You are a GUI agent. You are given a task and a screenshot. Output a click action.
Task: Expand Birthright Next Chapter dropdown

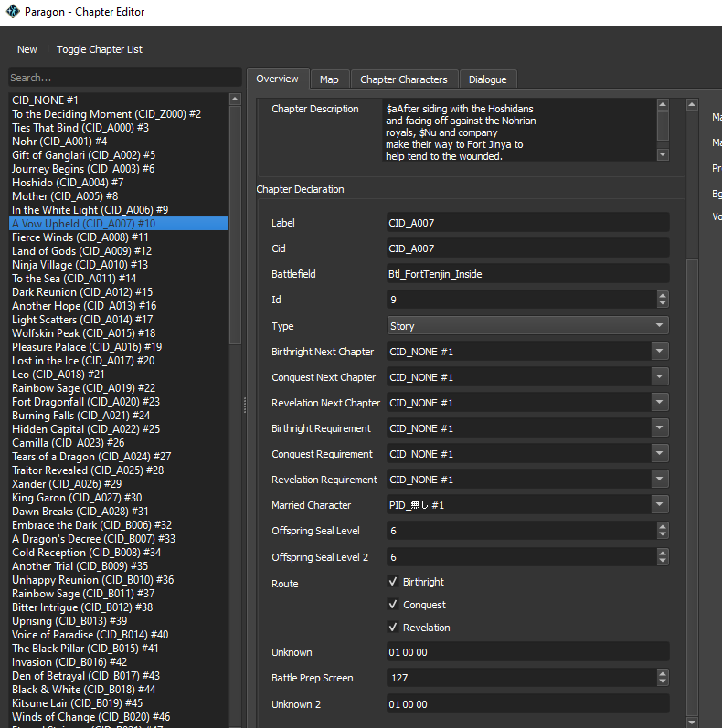point(659,351)
